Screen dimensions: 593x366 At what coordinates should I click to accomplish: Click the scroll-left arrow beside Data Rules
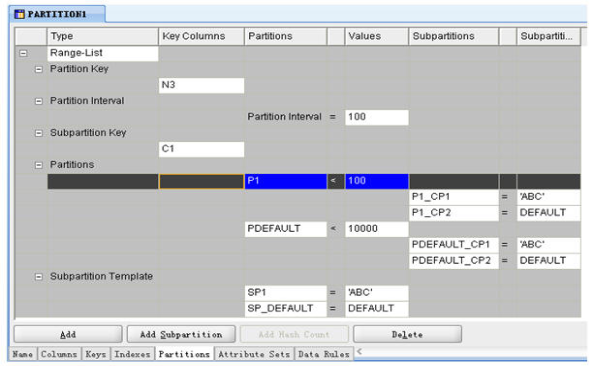pyautogui.click(x=359, y=352)
